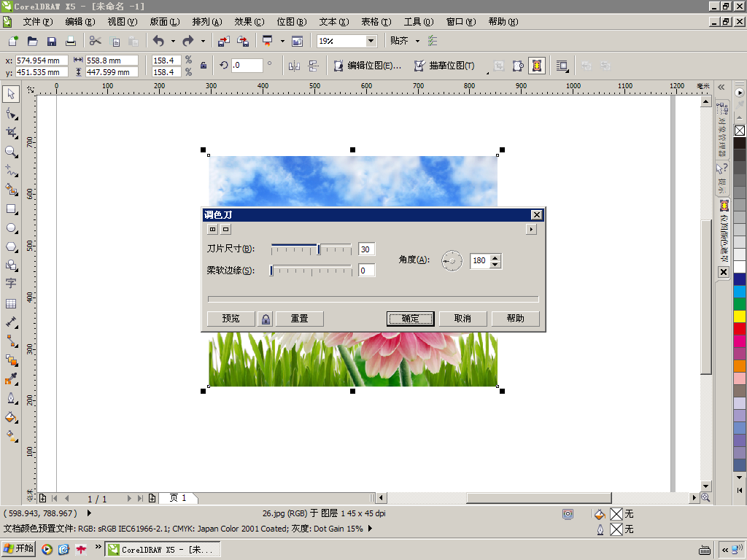Select the Crop tool
This screenshot has height=560, width=747.
(x=11, y=133)
